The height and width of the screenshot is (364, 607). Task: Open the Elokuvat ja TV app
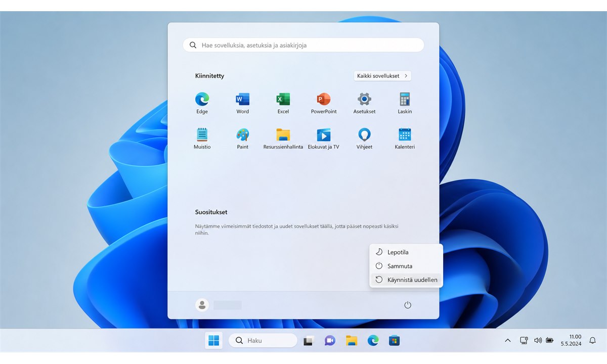point(324,139)
